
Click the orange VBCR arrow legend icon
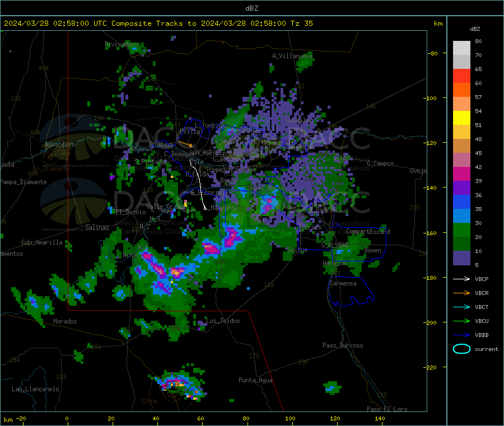[x=461, y=293]
